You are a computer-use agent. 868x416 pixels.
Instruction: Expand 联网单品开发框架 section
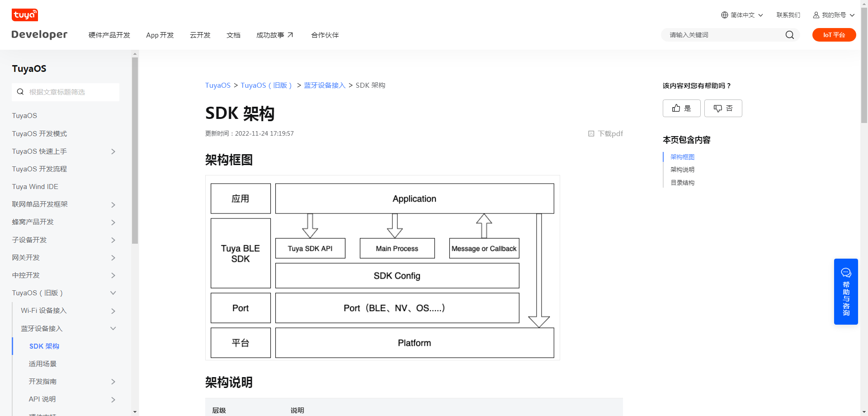[113, 204]
